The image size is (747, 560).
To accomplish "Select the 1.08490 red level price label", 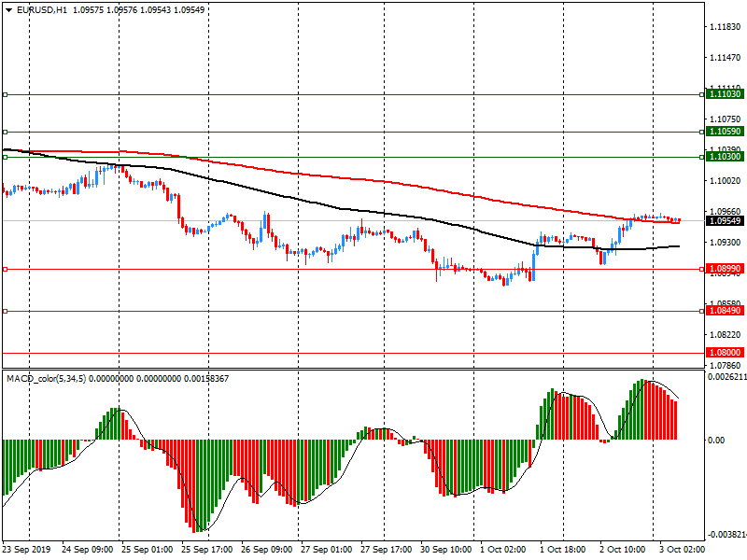I will [725, 311].
